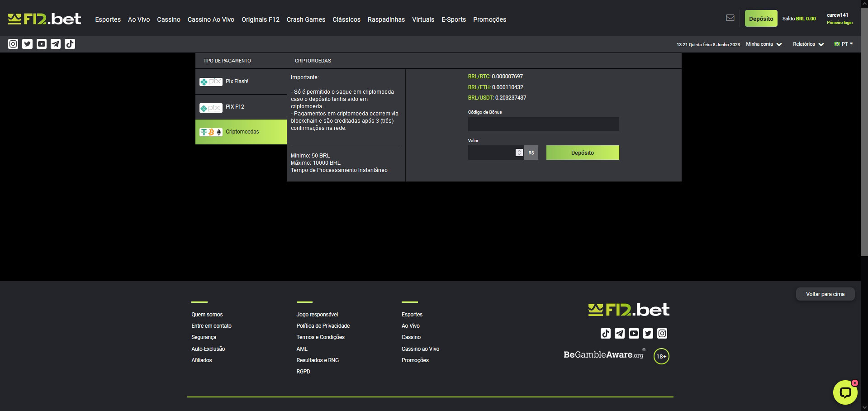868x411 pixels.
Task: Expand the Minha conta dropdown
Action: click(x=764, y=44)
